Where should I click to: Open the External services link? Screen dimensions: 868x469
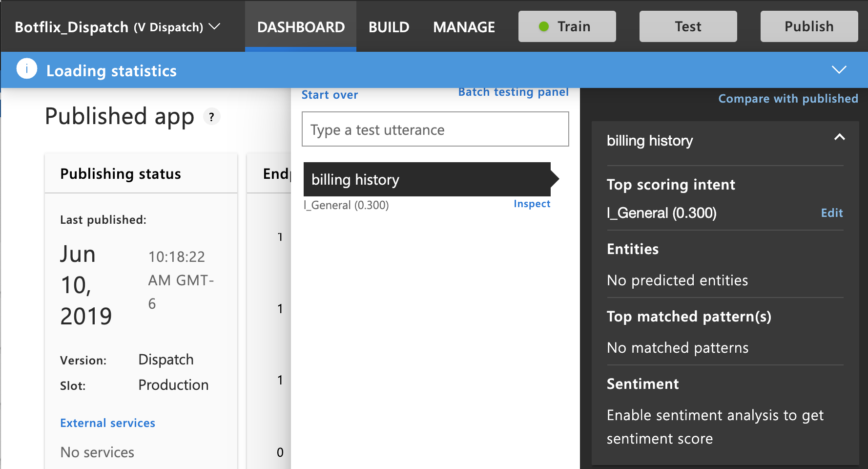[107, 423]
